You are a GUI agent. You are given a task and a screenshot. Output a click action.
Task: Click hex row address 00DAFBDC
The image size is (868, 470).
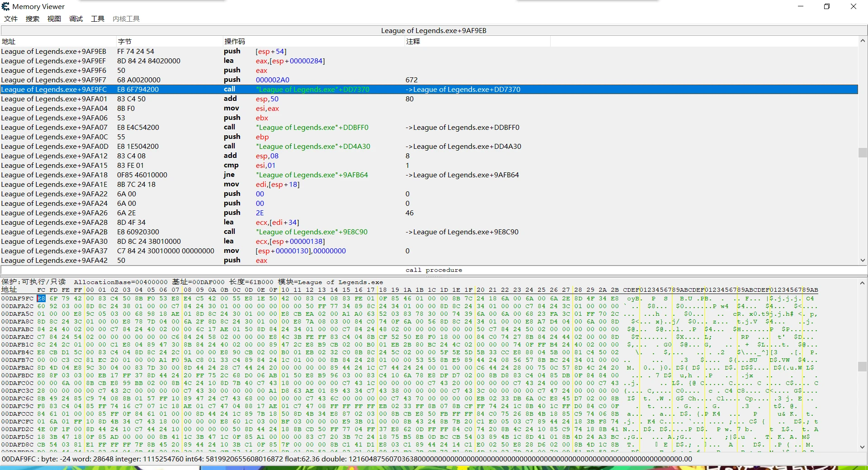17,375
